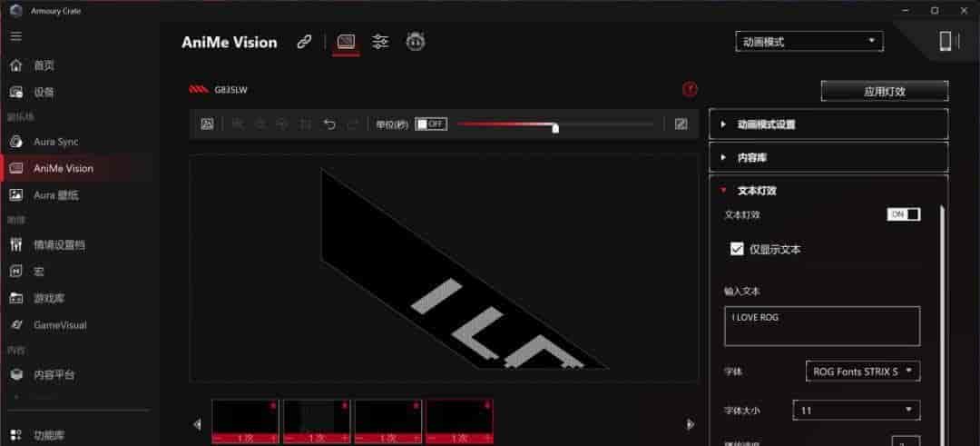Open the hamburger menu in the sidebar
The image size is (980, 446).
[16, 36]
